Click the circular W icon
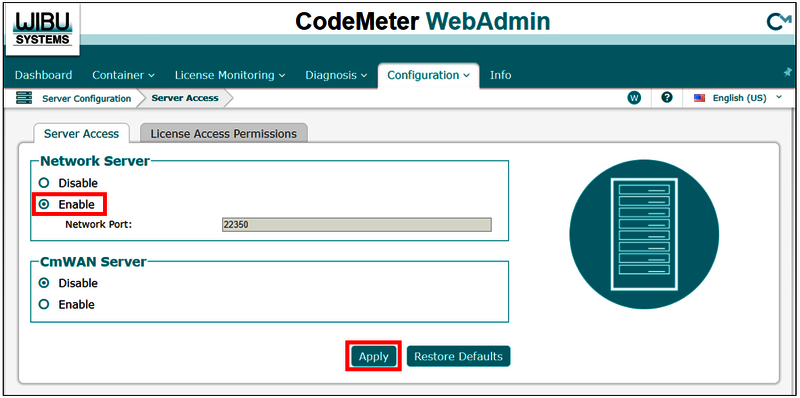The width and height of the screenshot is (800, 398). pos(634,98)
